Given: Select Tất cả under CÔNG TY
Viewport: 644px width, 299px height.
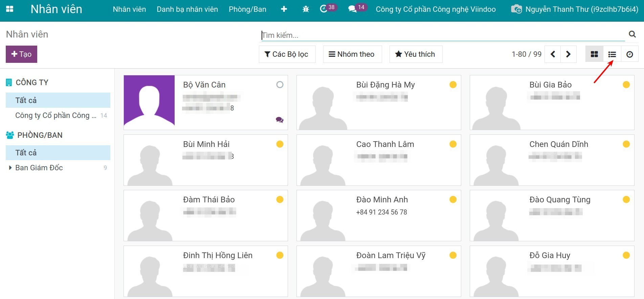Looking at the screenshot, I should [x=58, y=100].
